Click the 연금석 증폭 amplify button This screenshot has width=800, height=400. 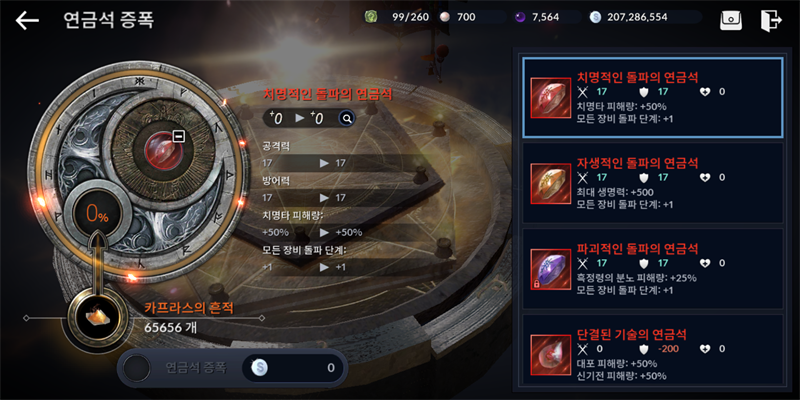233,367
